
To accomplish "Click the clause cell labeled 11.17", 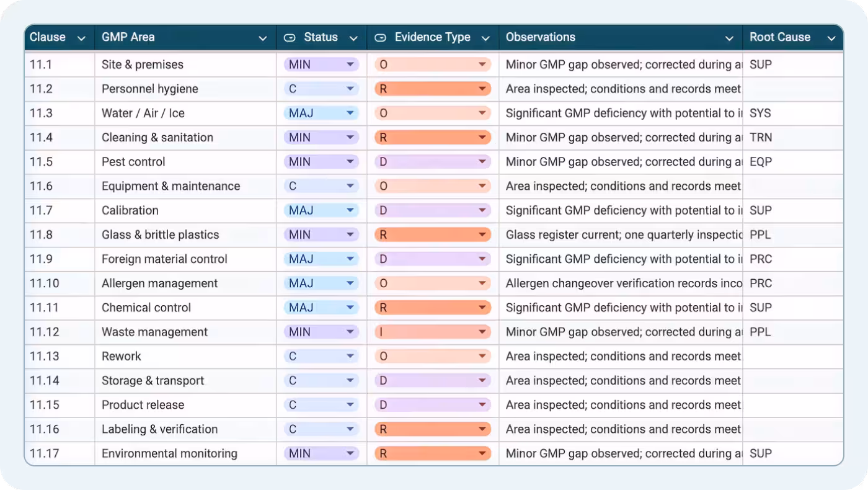I will point(59,453).
